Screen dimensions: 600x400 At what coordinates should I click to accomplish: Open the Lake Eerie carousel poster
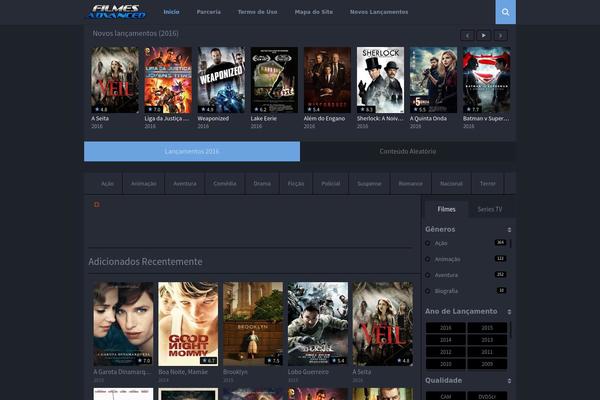[x=274, y=80]
